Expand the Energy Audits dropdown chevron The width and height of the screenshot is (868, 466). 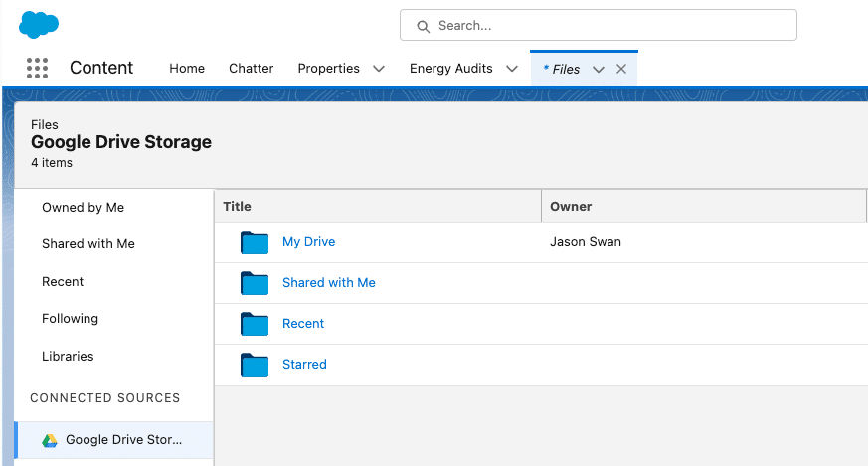point(512,69)
